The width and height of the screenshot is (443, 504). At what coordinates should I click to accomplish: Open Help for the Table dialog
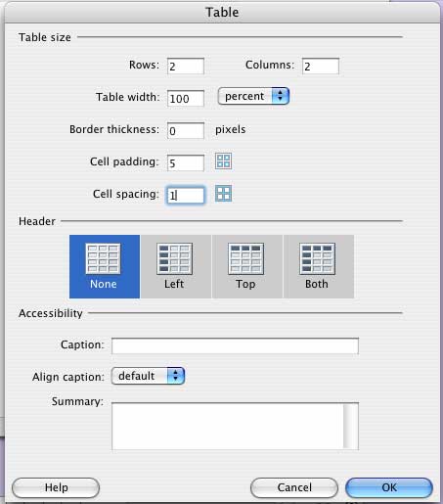[x=56, y=487]
